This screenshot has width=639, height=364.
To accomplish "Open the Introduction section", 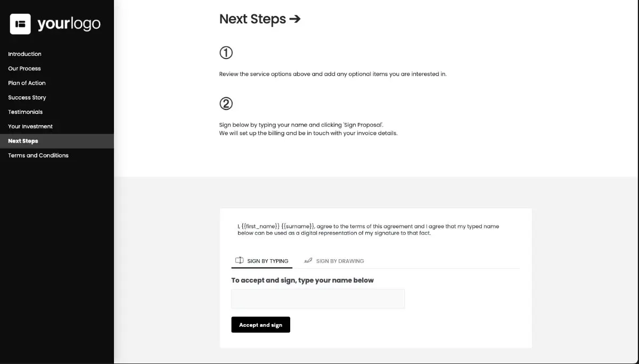I will (24, 54).
